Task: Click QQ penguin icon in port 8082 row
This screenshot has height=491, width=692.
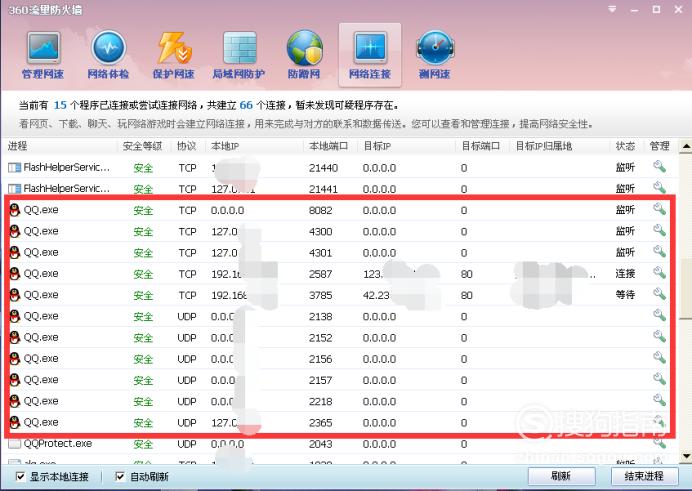Action: point(15,210)
